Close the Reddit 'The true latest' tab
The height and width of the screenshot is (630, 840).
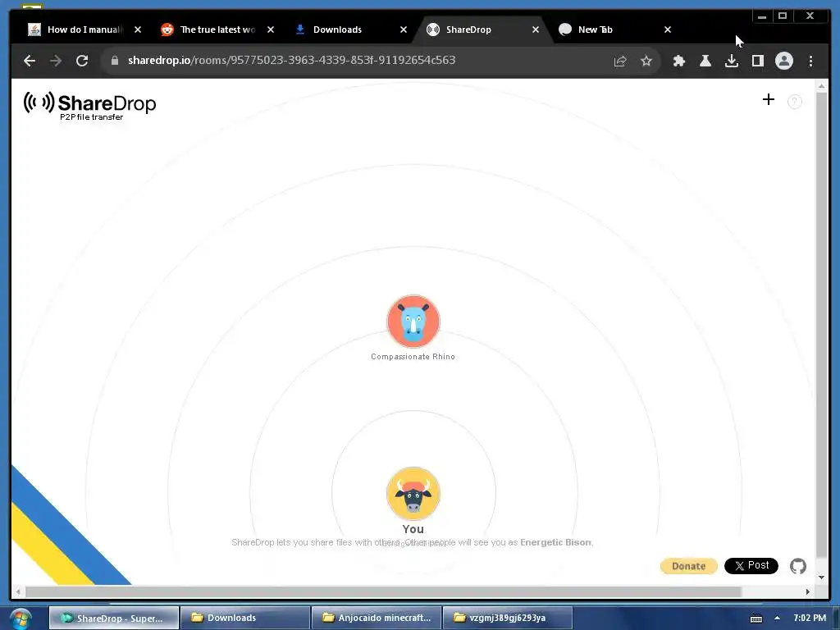271,30
